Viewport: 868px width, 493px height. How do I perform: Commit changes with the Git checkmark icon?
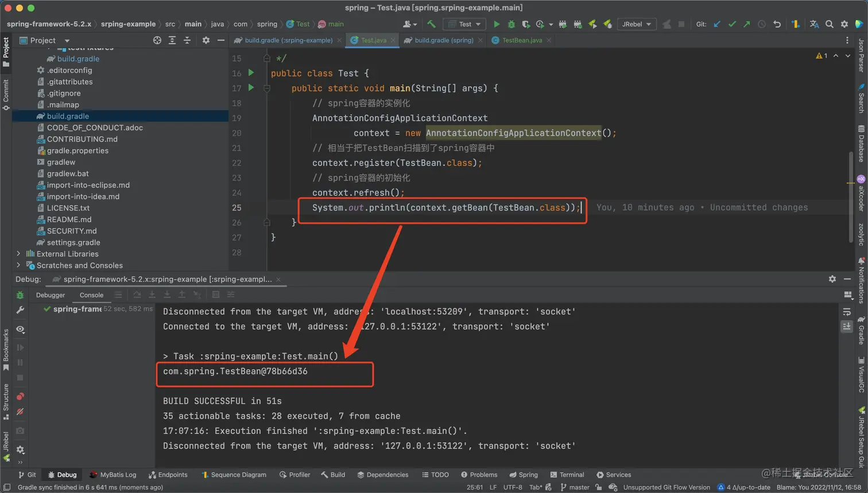(x=732, y=24)
